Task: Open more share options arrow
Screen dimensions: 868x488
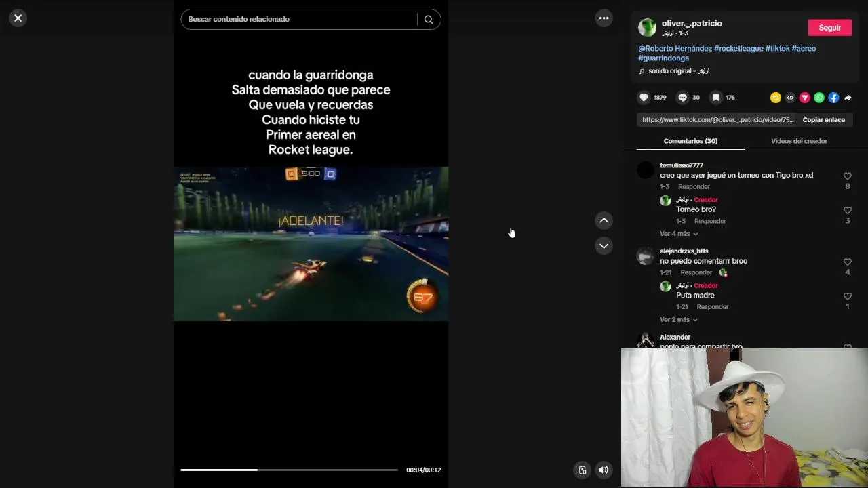Action: (848, 98)
